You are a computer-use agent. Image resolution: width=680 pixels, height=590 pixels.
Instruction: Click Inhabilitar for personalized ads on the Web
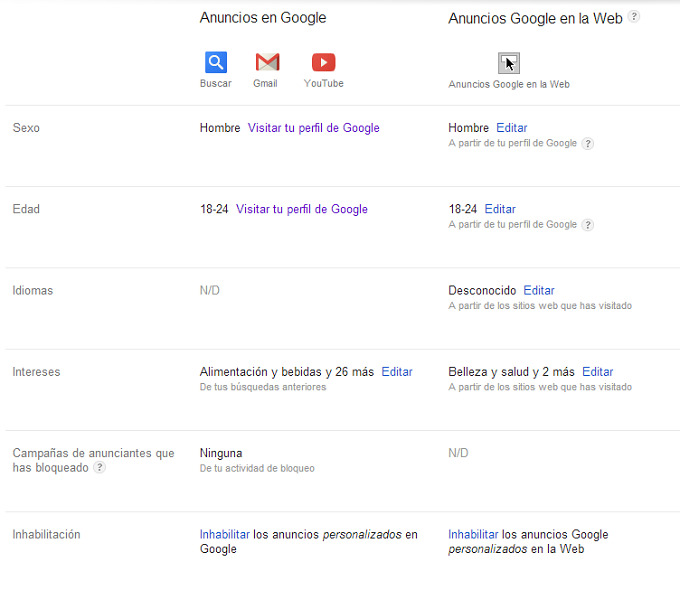(473, 534)
